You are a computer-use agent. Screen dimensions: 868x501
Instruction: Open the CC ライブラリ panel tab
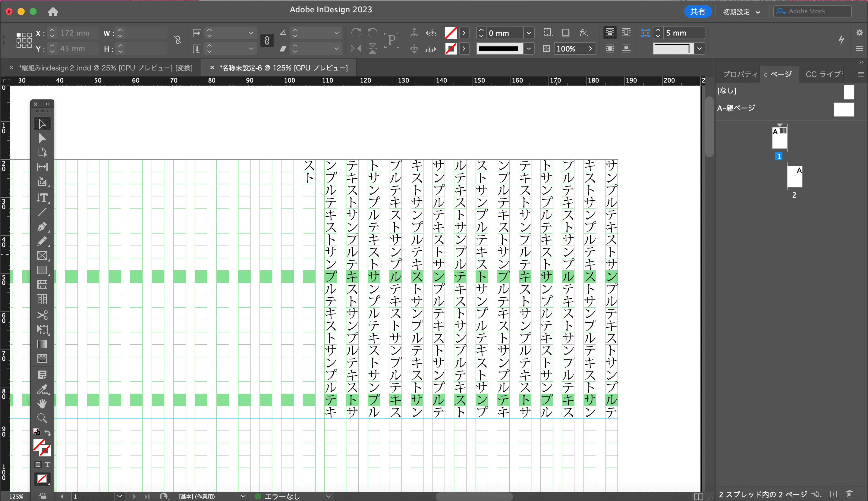[x=824, y=74]
